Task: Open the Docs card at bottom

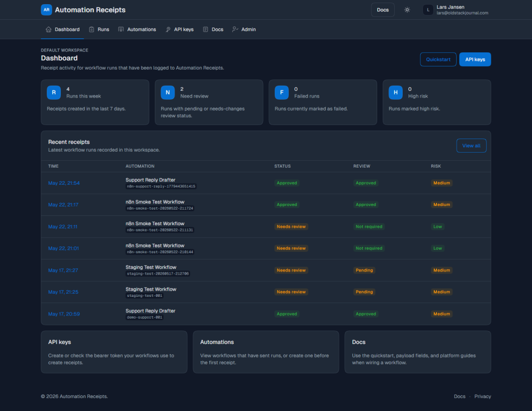Action: [418, 352]
